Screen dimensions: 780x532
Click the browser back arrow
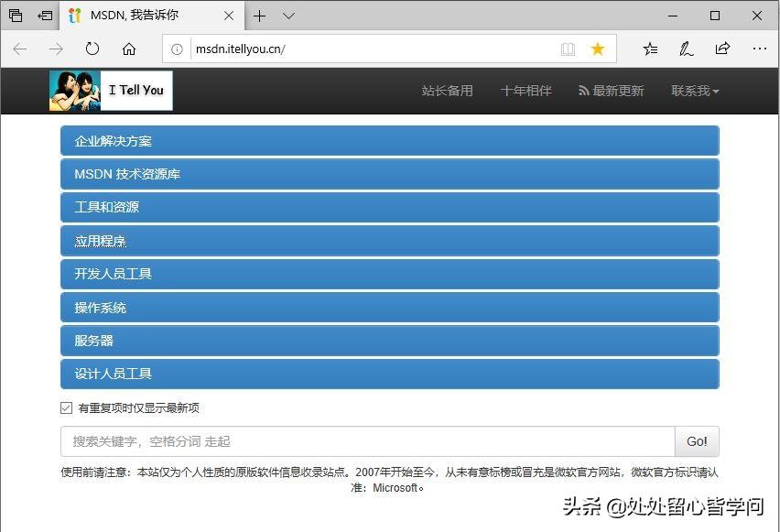pos(20,49)
